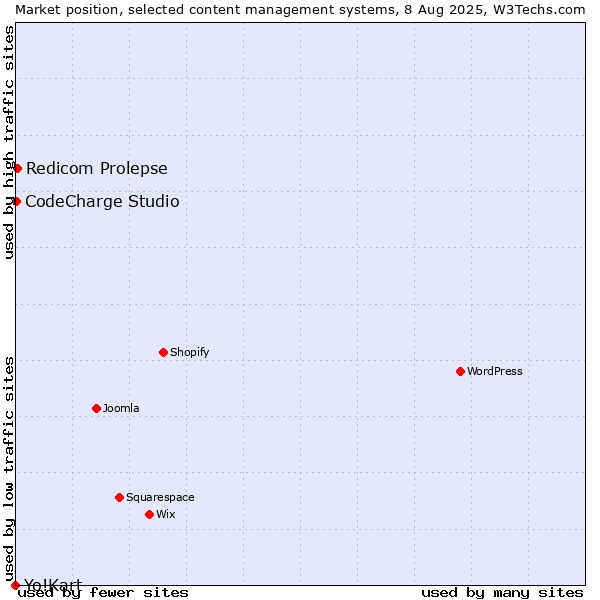Click the red Yo!Kart data point
This screenshot has width=600, height=600.
15,585
